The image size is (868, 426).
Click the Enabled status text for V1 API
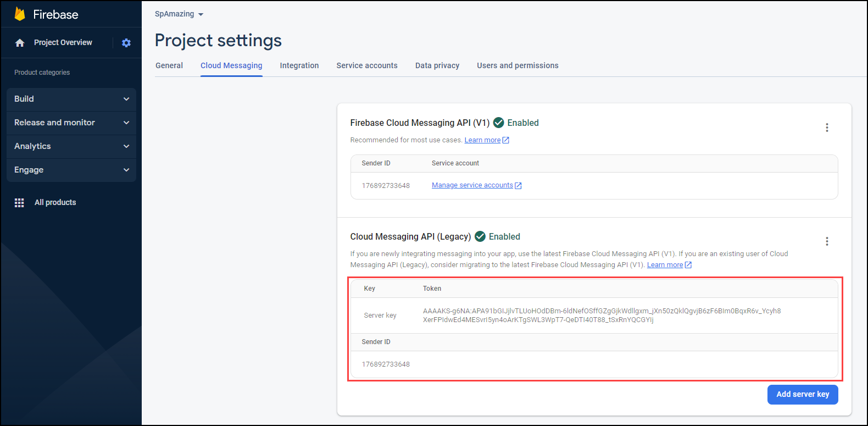click(523, 123)
